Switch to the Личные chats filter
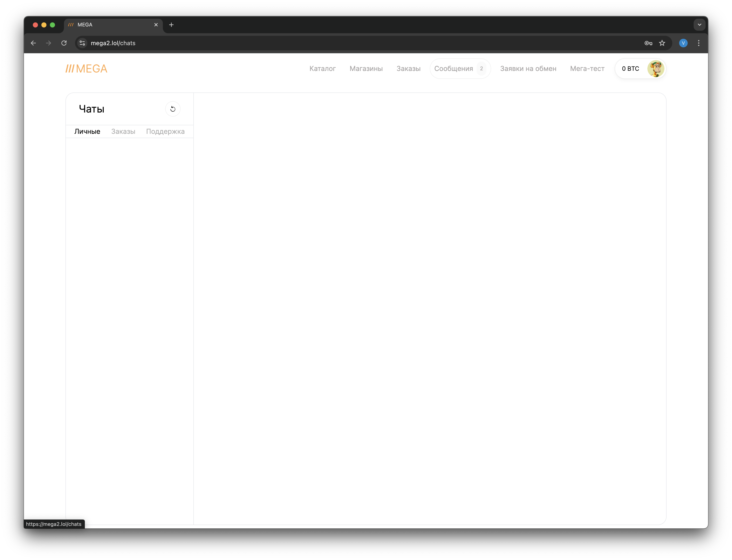Image resolution: width=732 pixels, height=560 pixels. [x=87, y=131]
